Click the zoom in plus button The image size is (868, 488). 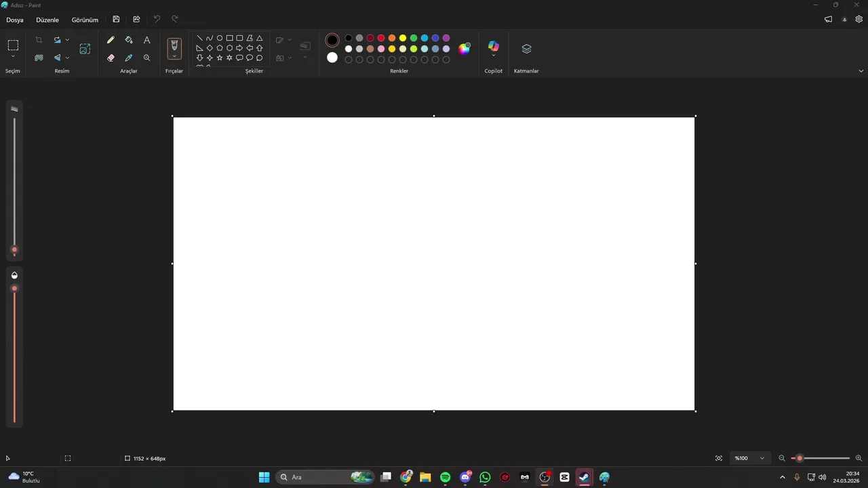859,458
